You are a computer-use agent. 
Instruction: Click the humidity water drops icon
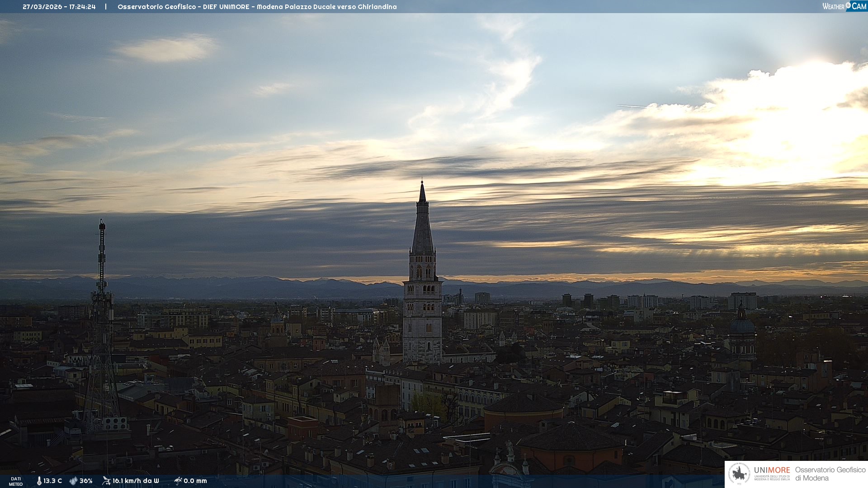73,481
